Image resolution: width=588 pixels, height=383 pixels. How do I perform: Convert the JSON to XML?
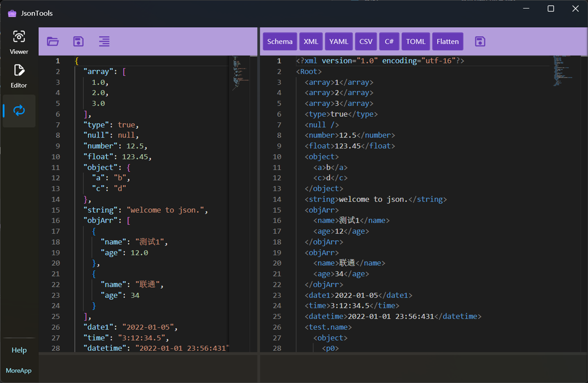[x=311, y=41]
